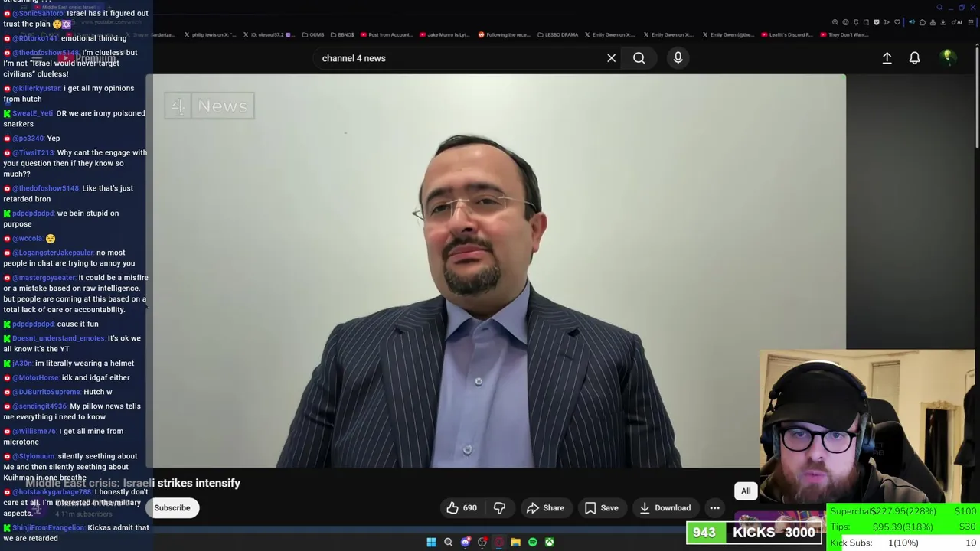The width and height of the screenshot is (980, 551).
Task: Click username @pc3340 in chat
Action: click(28, 139)
